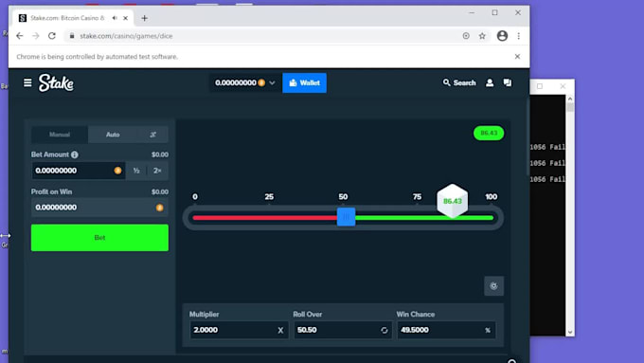Open the Chrome three-dot menu
The width and height of the screenshot is (644, 363).
pyautogui.click(x=519, y=36)
